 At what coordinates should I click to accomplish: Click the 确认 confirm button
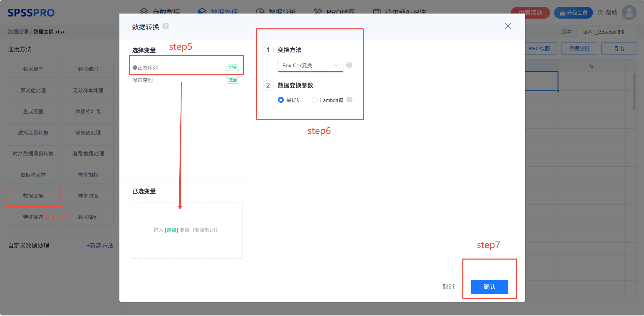pyautogui.click(x=489, y=287)
